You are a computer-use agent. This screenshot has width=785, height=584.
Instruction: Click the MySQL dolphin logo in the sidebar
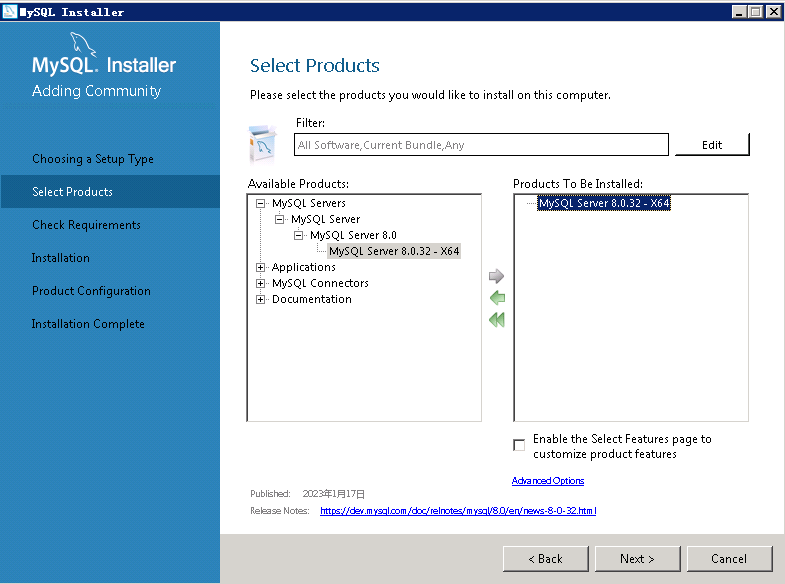(83, 44)
